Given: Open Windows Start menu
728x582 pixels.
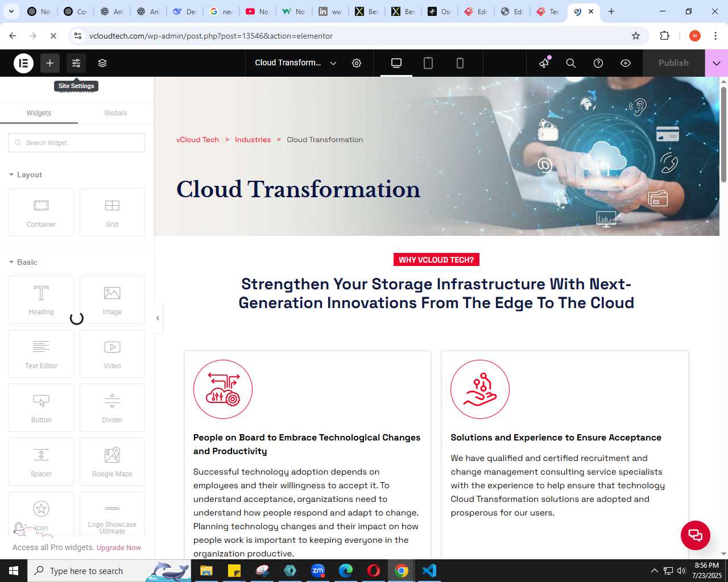Looking at the screenshot, I should (14, 571).
